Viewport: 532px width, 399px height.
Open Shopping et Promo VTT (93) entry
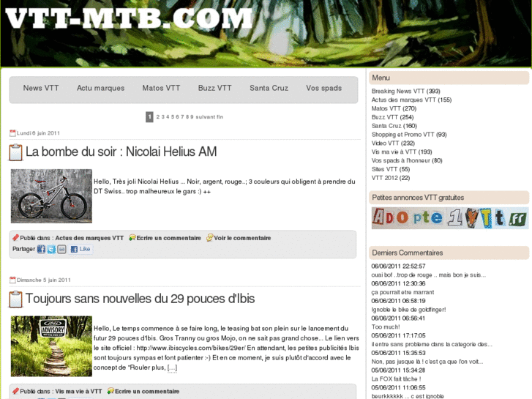tap(409, 135)
